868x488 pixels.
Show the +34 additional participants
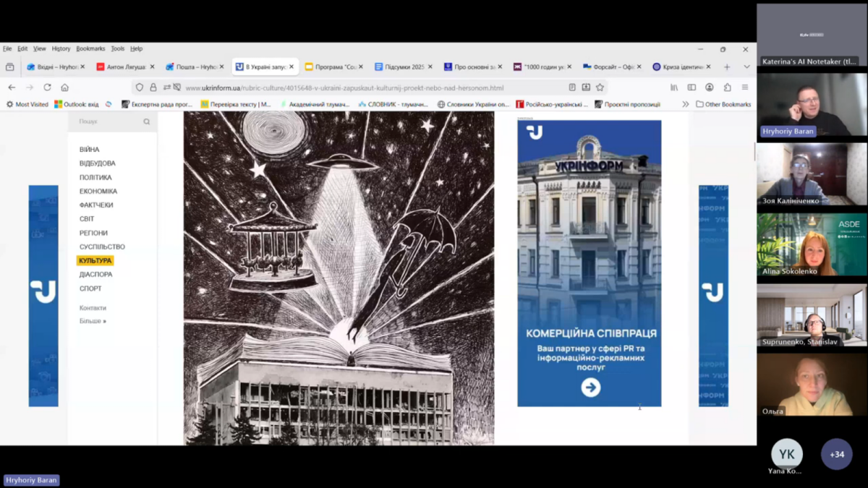836,455
